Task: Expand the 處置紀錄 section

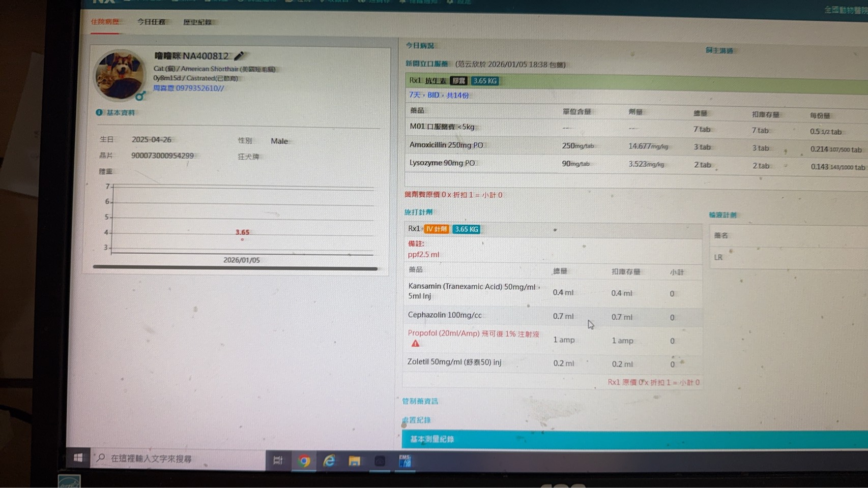Action: [417, 420]
